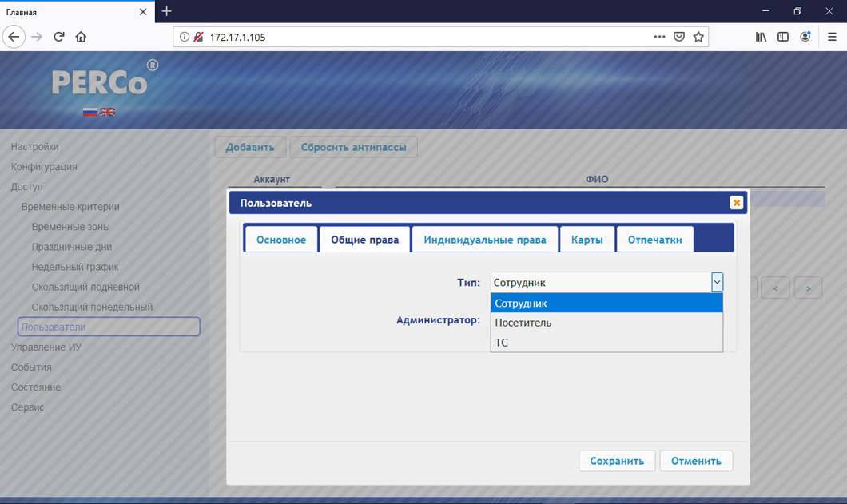Bookmark this page with the star icon
847x504 pixels.
tap(698, 37)
